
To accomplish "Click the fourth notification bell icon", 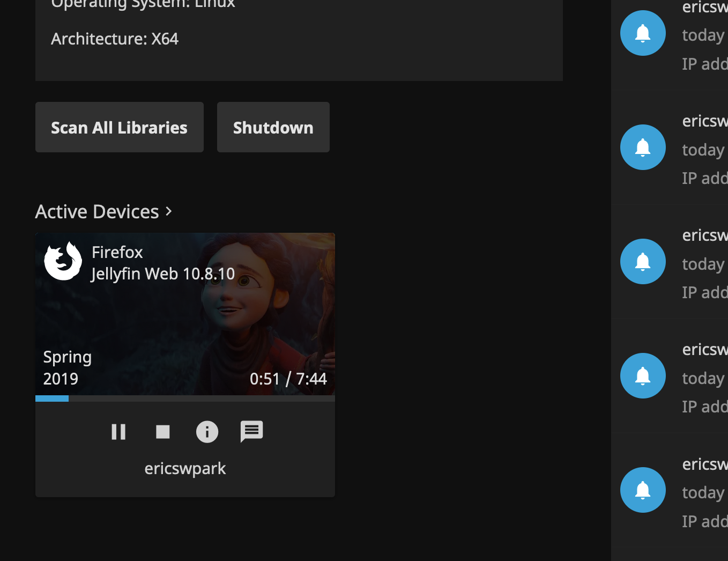I will tap(642, 375).
